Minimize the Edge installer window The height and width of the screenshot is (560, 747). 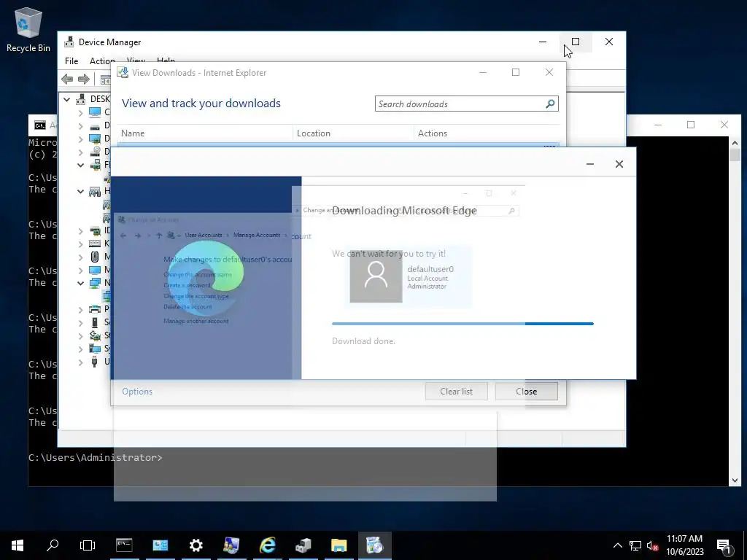(x=589, y=164)
